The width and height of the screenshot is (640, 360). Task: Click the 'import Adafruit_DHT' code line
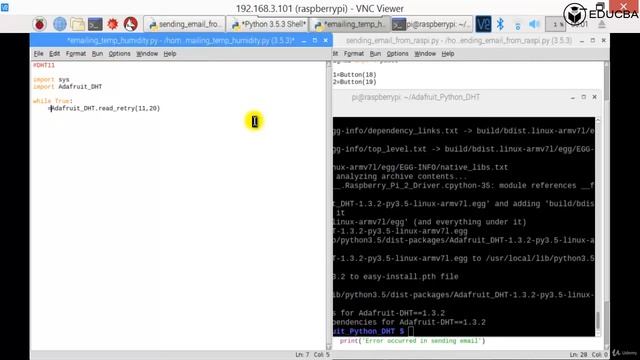point(67,87)
